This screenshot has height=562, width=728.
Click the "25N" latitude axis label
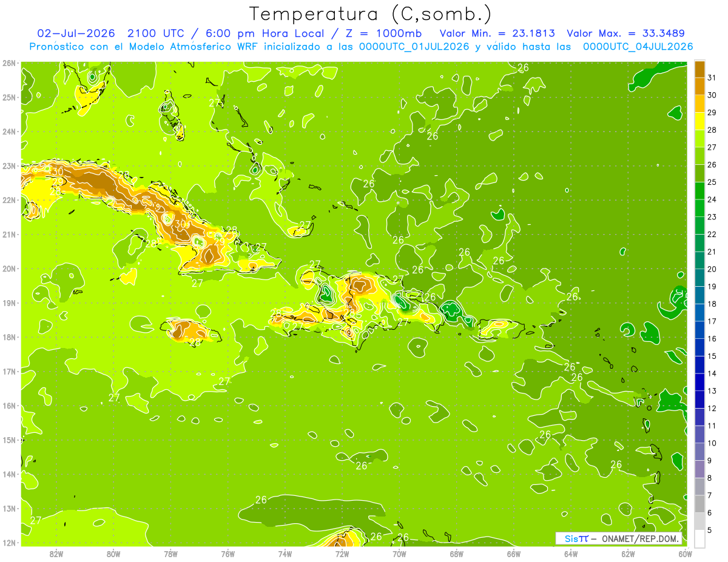(9, 98)
